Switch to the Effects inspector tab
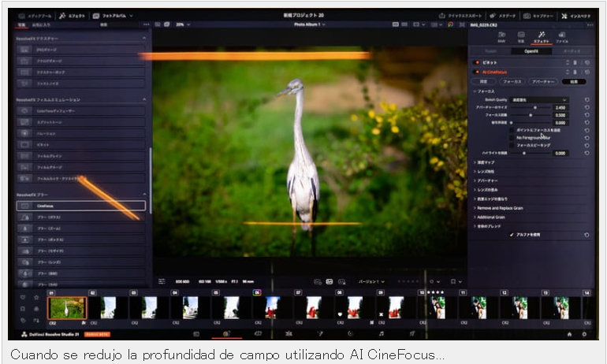Viewport: 607px width, 364px height. (542, 37)
